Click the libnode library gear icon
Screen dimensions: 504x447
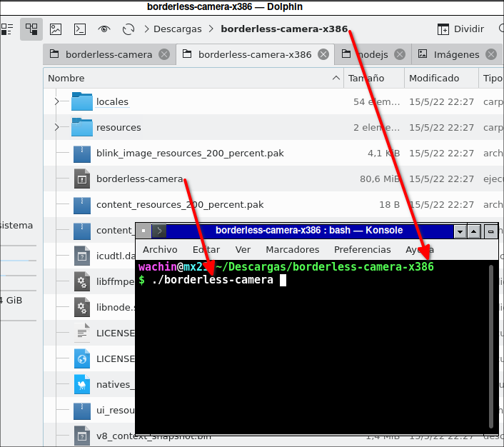click(82, 308)
